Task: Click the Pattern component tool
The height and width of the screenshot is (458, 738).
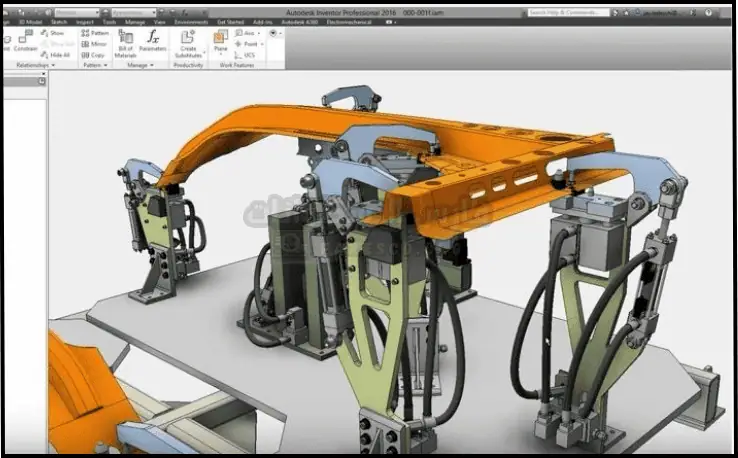Action: (x=95, y=32)
